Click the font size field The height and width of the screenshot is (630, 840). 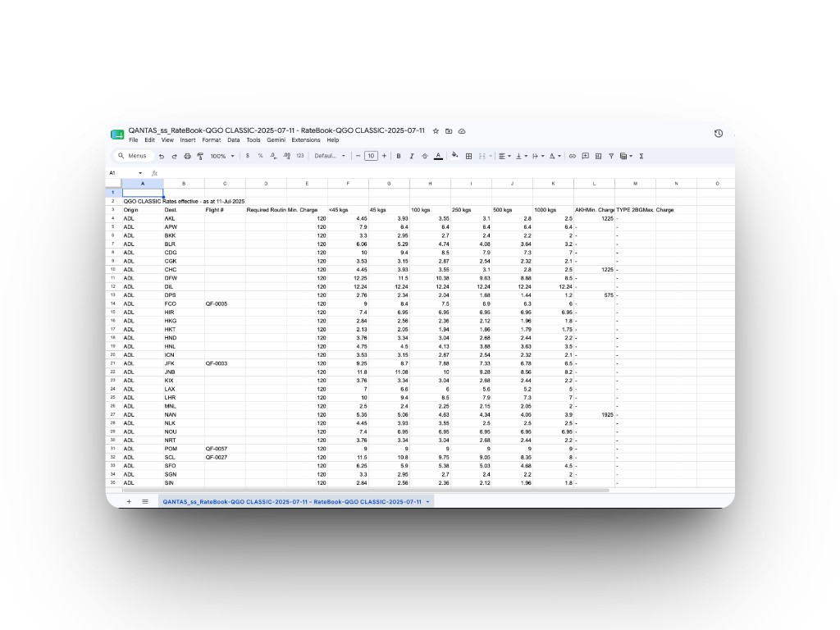point(371,156)
